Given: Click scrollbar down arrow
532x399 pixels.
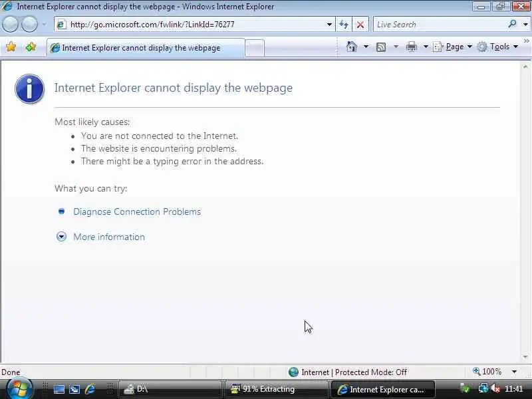Looking at the screenshot, I should (x=525, y=356).
